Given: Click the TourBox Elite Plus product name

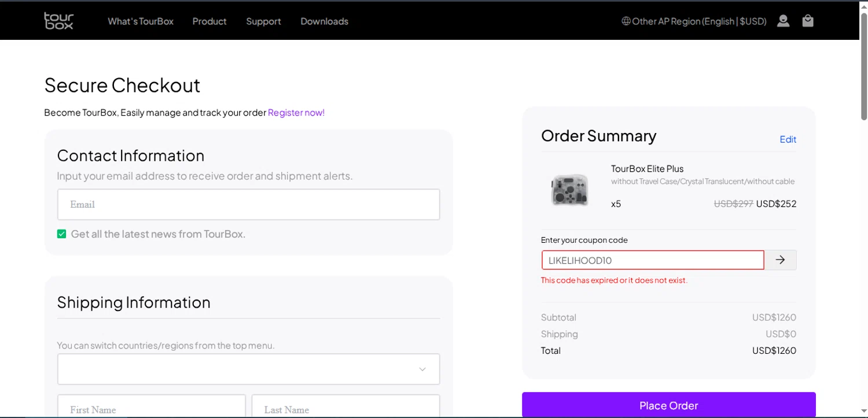Looking at the screenshot, I should click(647, 169).
